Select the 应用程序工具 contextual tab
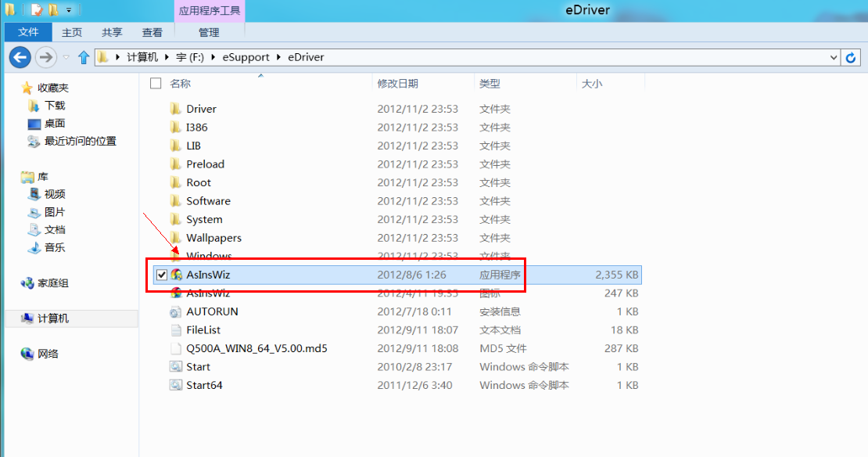The image size is (868, 457). 210,10
